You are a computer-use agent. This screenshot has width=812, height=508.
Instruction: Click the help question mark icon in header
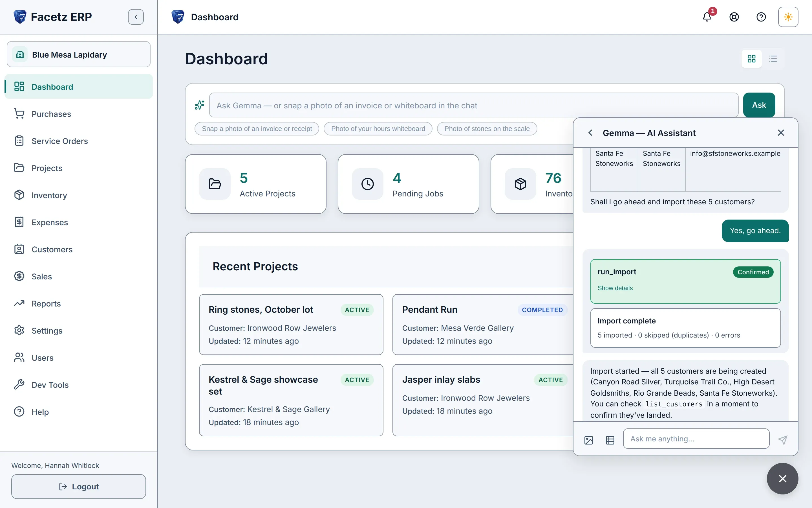coord(761,17)
